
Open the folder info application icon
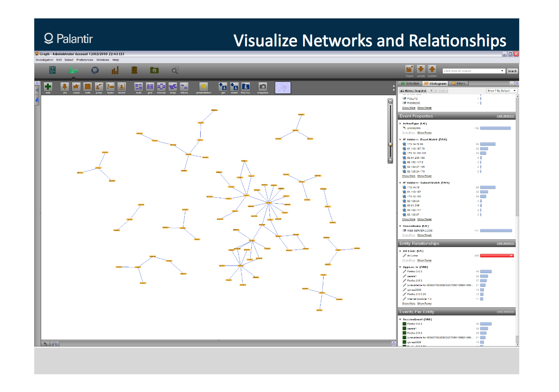(154, 70)
